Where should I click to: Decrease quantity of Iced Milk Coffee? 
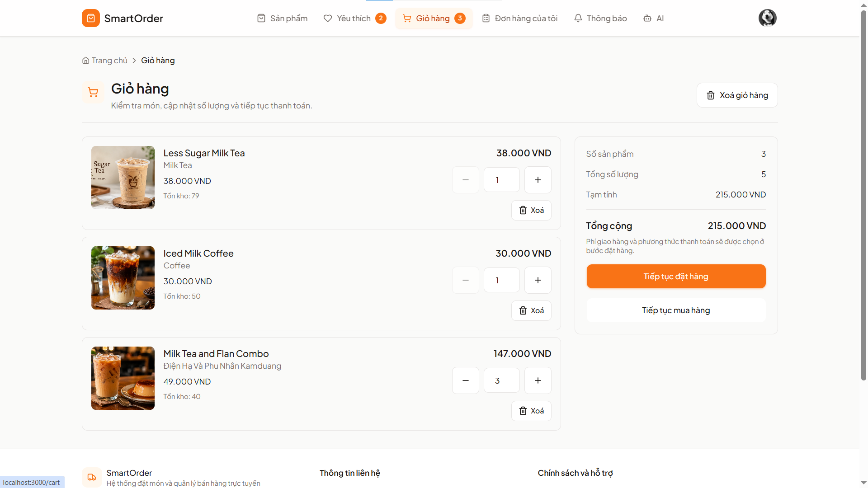coord(465,280)
